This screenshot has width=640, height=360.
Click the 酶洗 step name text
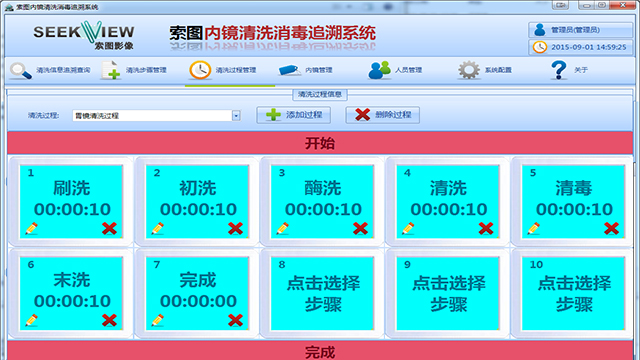click(323, 188)
